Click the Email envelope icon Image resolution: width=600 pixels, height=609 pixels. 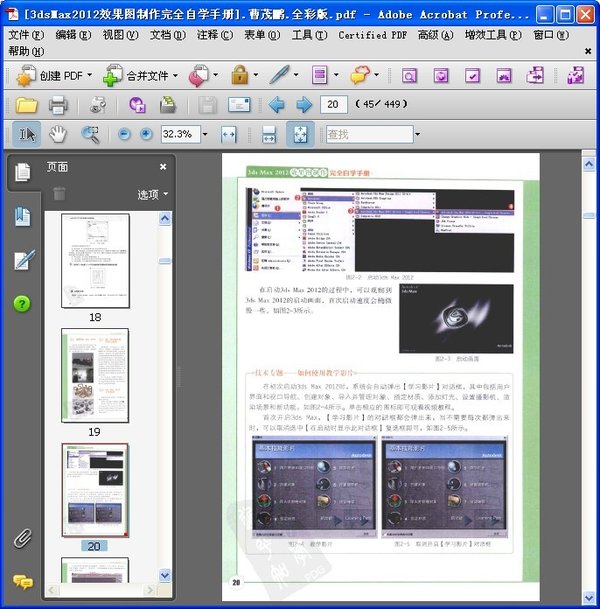(239, 105)
